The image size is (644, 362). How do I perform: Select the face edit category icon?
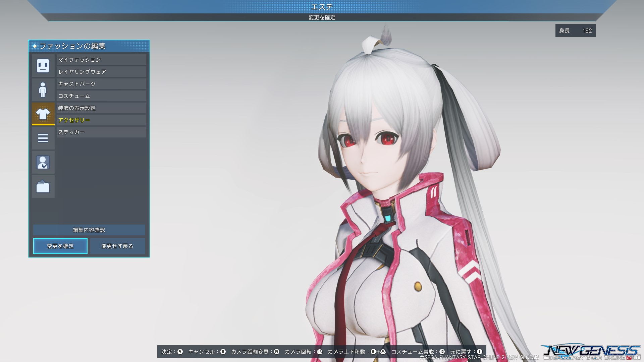(43, 66)
